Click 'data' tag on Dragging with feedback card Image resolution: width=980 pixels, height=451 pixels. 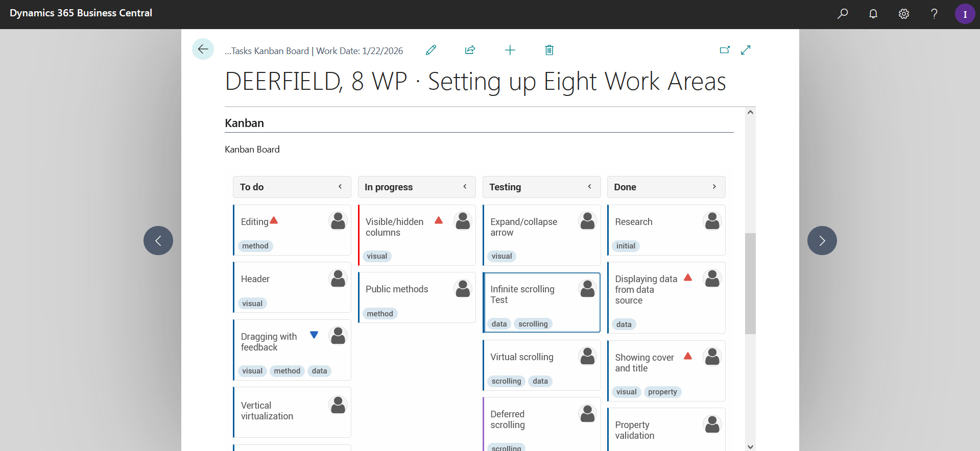coord(320,371)
